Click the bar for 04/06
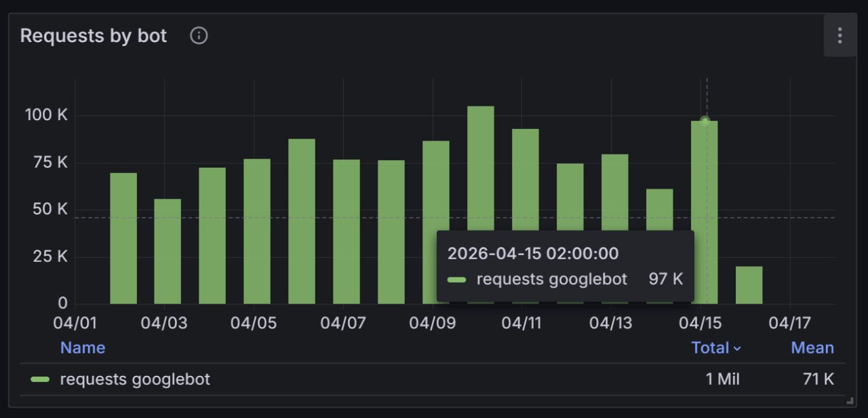Viewport: 868px width, 418px height. (x=302, y=221)
